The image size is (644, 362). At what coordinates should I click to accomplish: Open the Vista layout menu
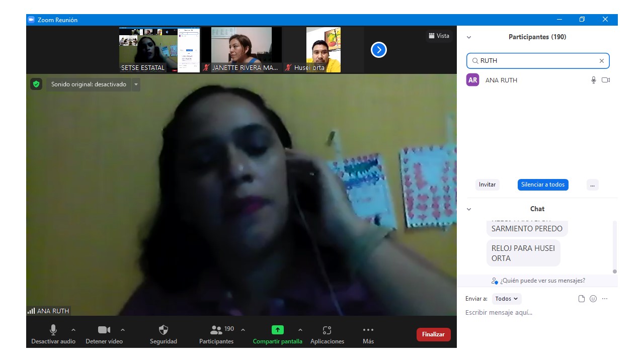(439, 36)
